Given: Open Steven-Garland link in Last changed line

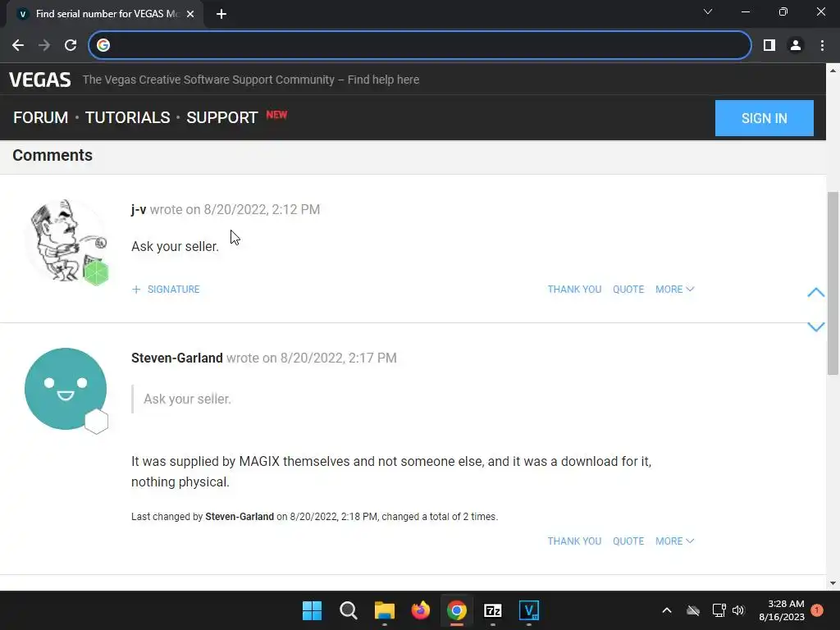Looking at the screenshot, I should pos(240,517).
